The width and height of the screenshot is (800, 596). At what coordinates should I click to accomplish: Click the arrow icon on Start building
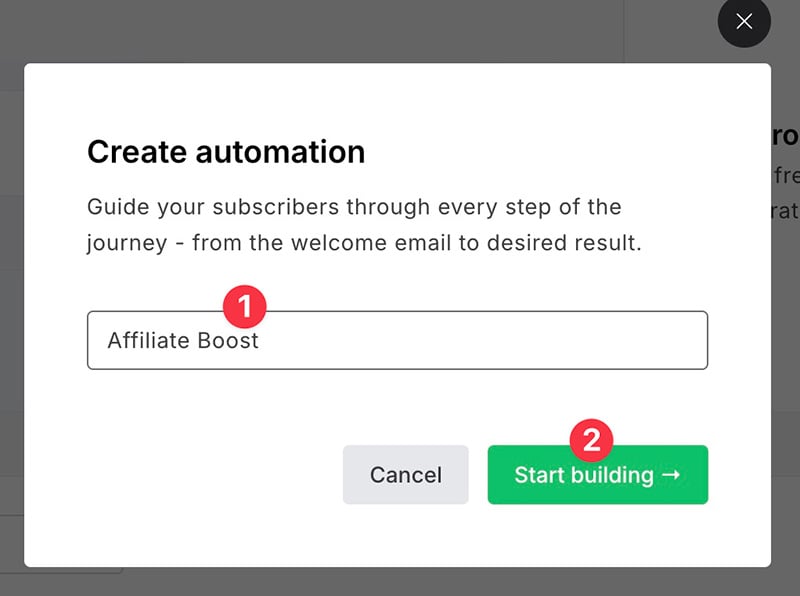671,475
